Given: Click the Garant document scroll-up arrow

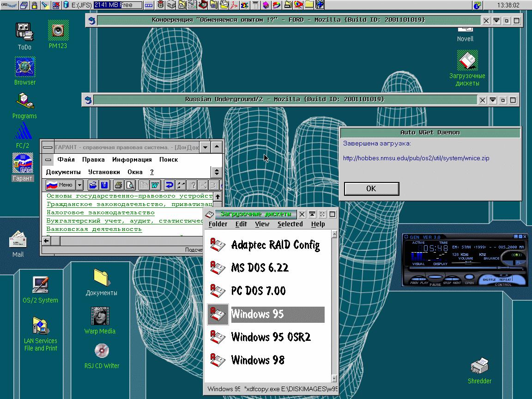Looking at the screenshot, I should click(x=218, y=197).
